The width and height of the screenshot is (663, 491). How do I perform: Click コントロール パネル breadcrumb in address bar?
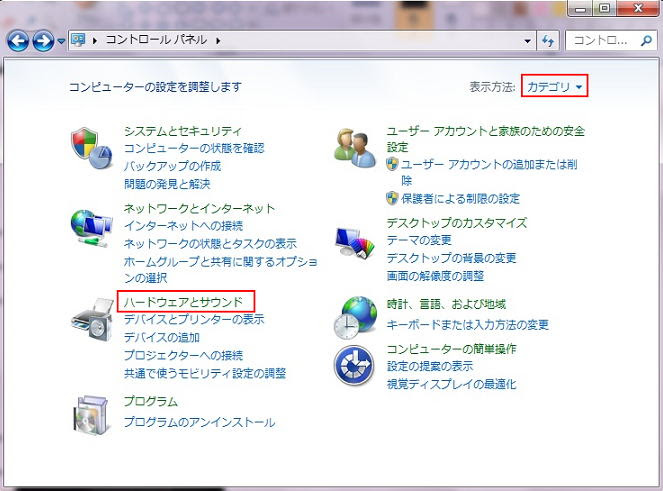tap(156, 40)
